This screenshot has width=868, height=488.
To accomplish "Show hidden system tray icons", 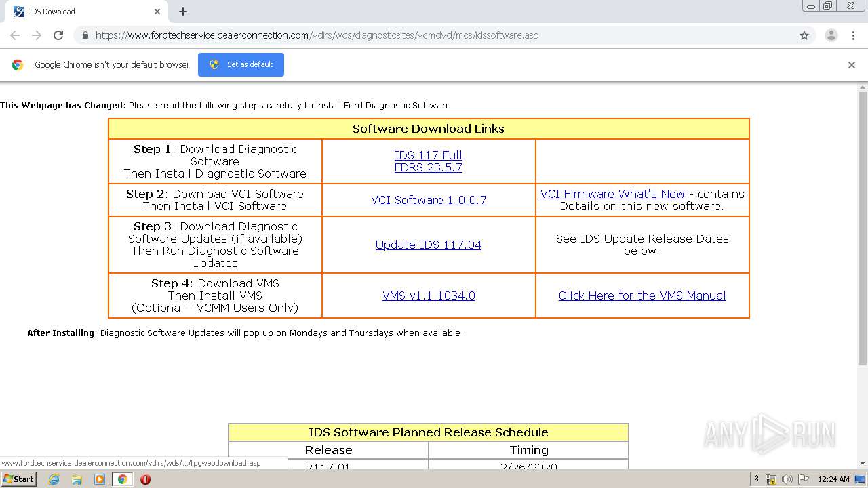I will [x=756, y=479].
